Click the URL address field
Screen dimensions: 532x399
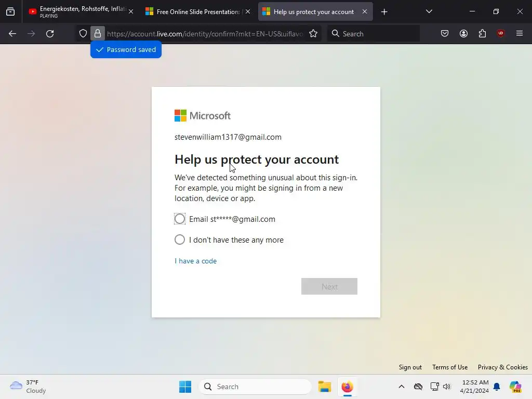(x=205, y=34)
